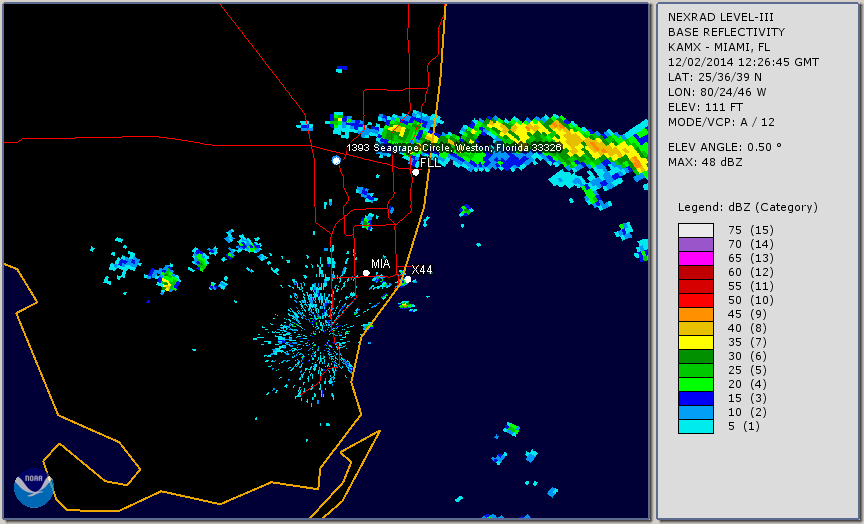Click the 'FLL' map label

[430, 163]
